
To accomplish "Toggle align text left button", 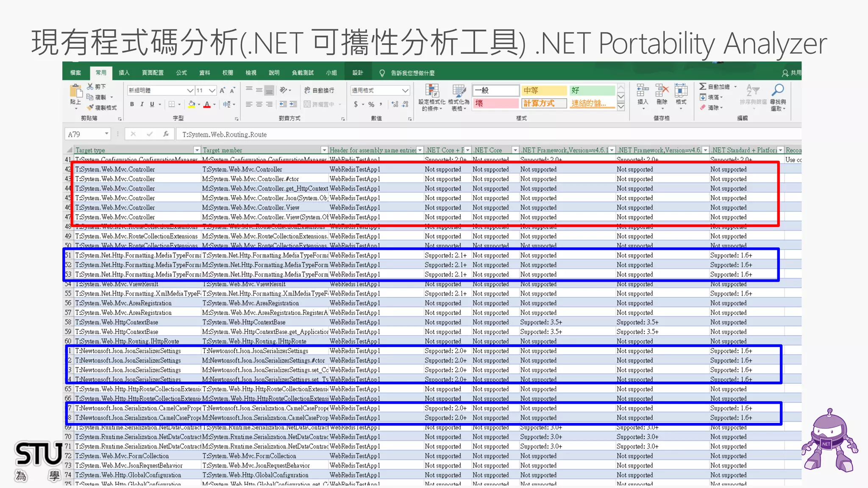I will (x=249, y=104).
